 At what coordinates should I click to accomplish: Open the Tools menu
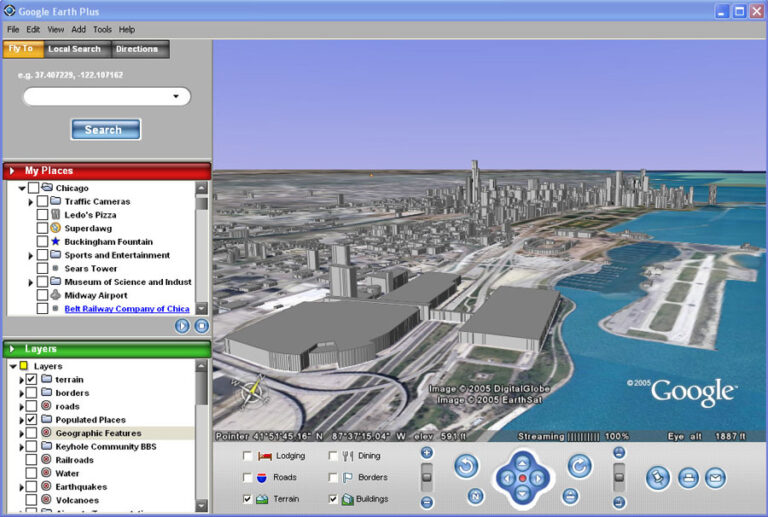[x=102, y=29]
